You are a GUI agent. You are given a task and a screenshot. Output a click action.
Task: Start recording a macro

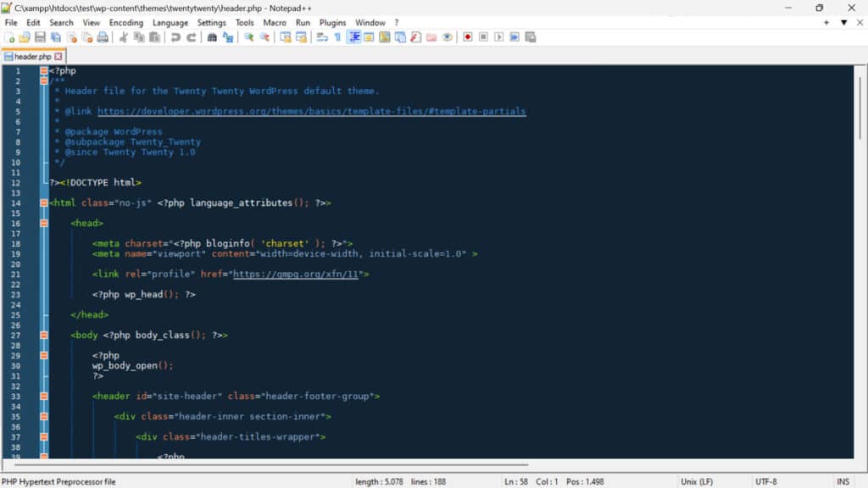[467, 36]
